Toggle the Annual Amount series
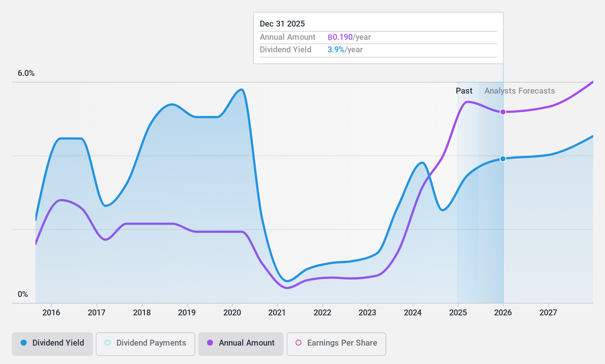 [241, 344]
